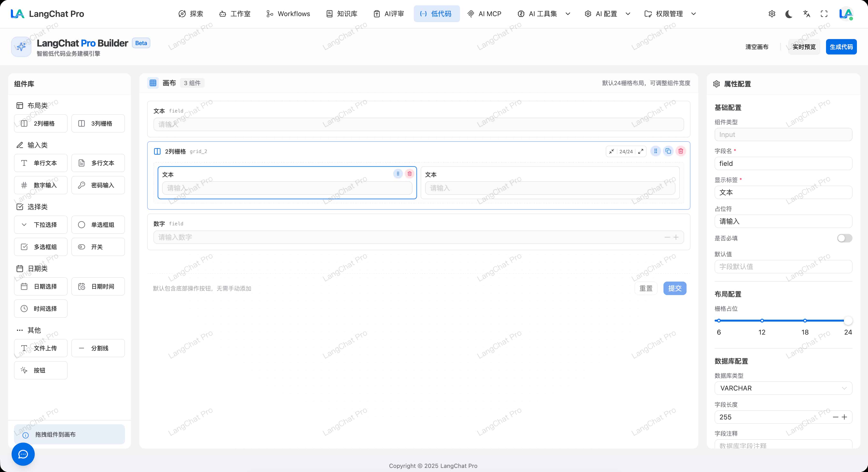Toggle the 是否必填 required switch

tap(844, 238)
